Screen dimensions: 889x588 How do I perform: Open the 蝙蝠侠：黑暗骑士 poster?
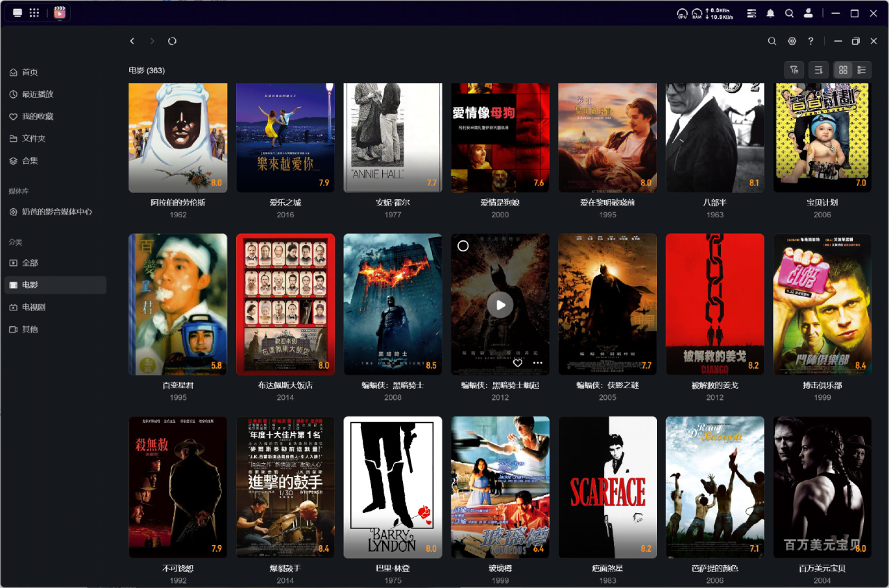(x=393, y=304)
